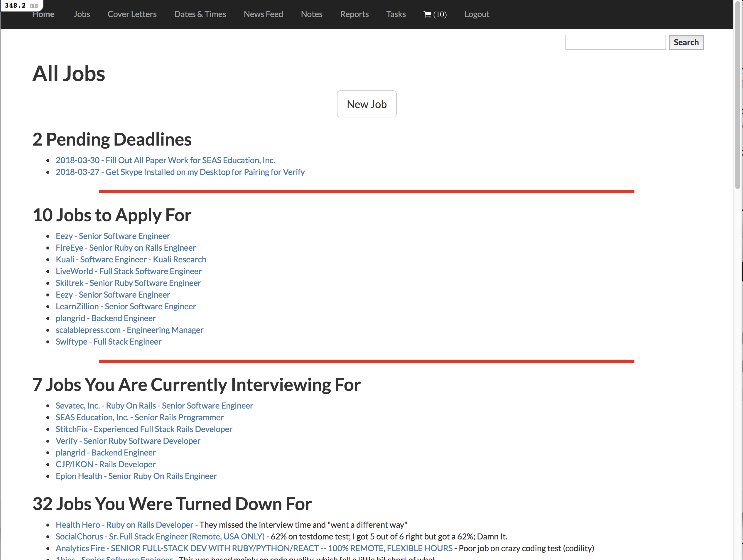Open the shopping cart icon (10)
Screen dimensions: 743x560
click(x=435, y=14)
